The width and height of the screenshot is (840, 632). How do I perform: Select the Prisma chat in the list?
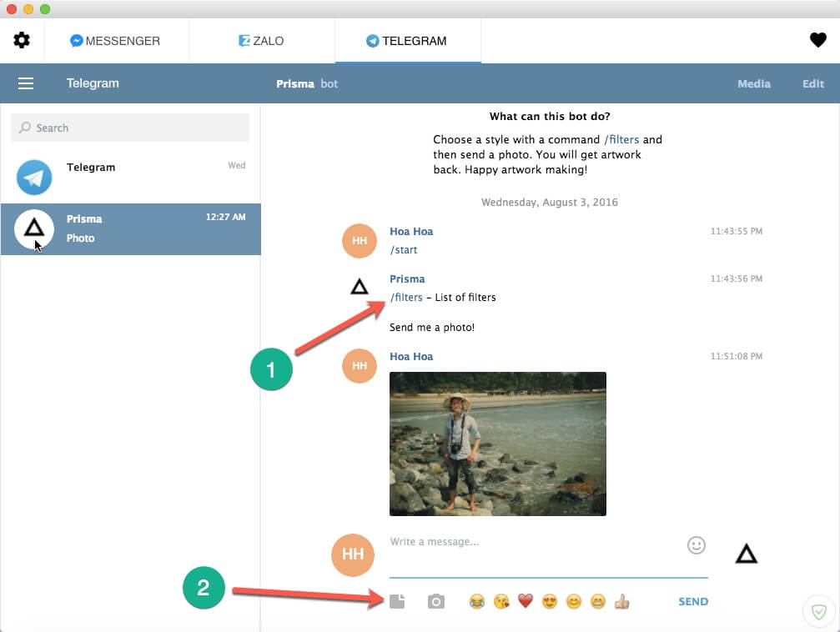click(130, 229)
